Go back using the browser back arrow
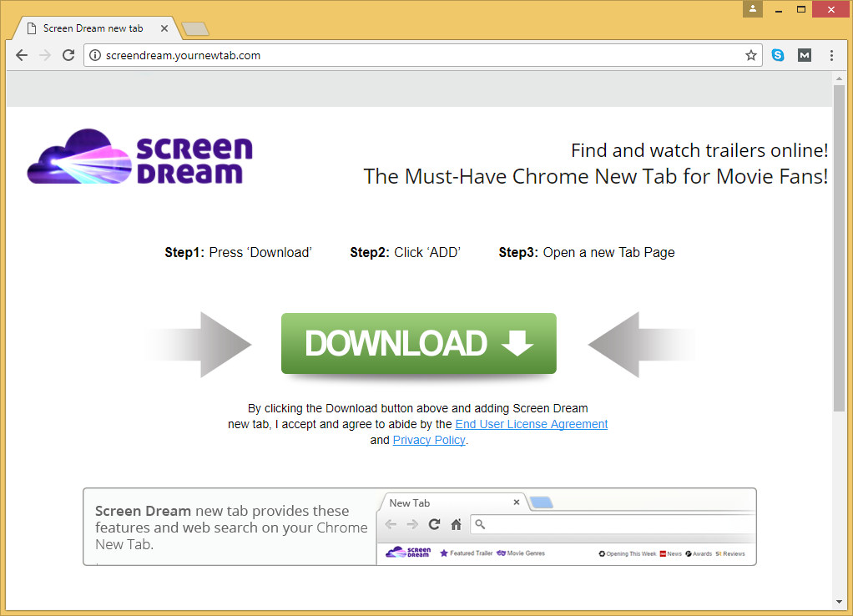Image resolution: width=853 pixels, height=616 pixels. pos(22,55)
